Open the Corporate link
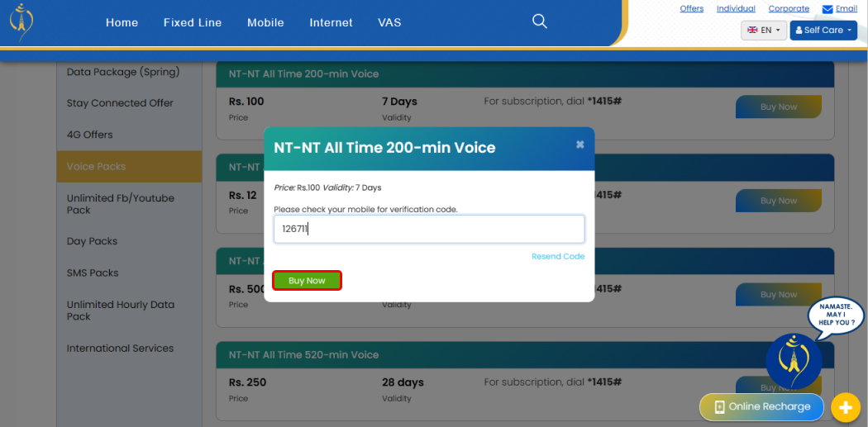The image size is (868, 427). pyautogui.click(x=789, y=8)
